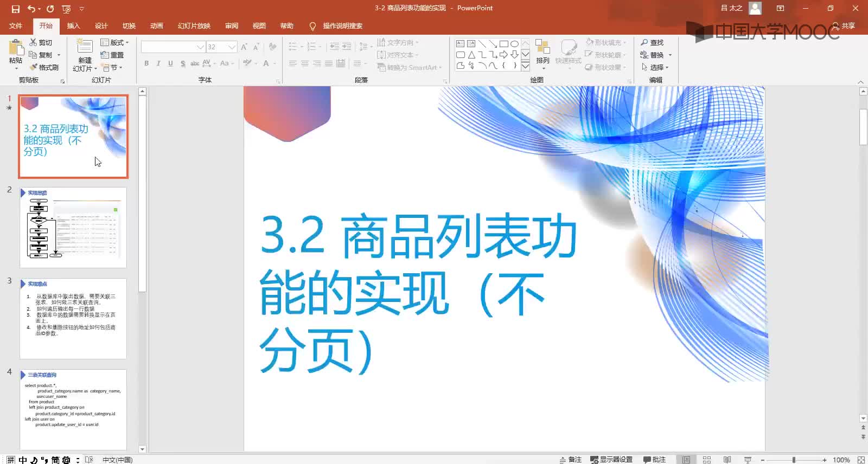The height and width of the screenshot is (464, 868).
Task: Select the text box shape icon
Action: coord(460,43)
